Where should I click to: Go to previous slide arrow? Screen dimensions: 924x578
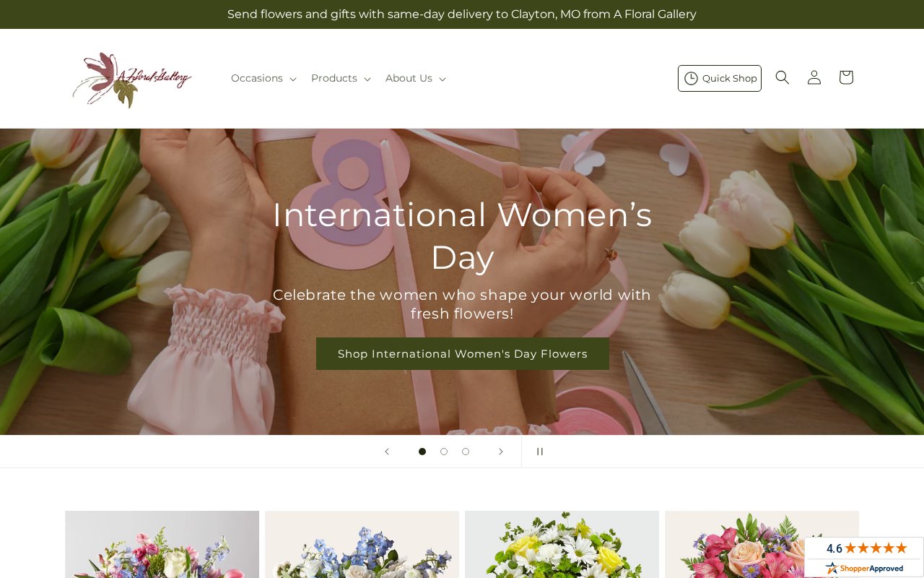(x=386, y=452)
